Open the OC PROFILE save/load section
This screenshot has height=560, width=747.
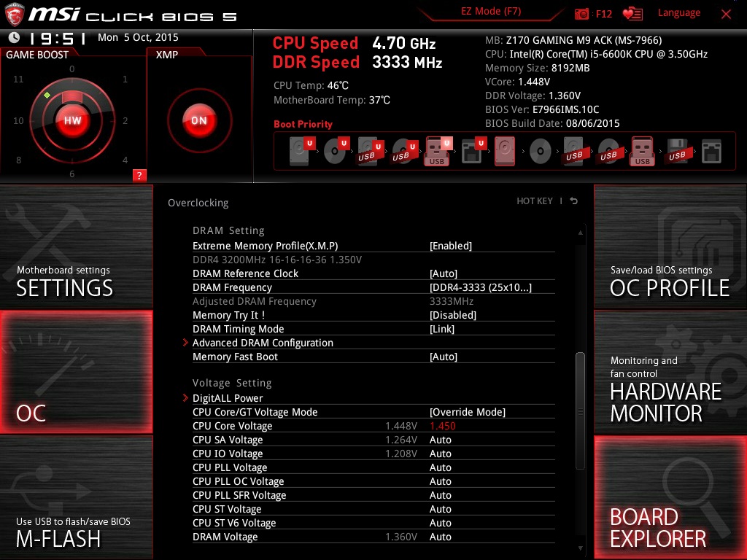(x=670, y=246)
